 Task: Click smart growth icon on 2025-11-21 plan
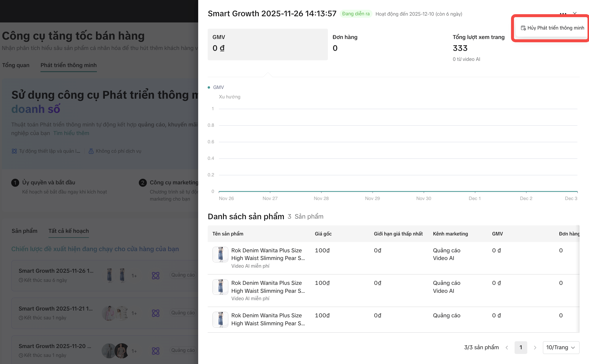(156, 313)
